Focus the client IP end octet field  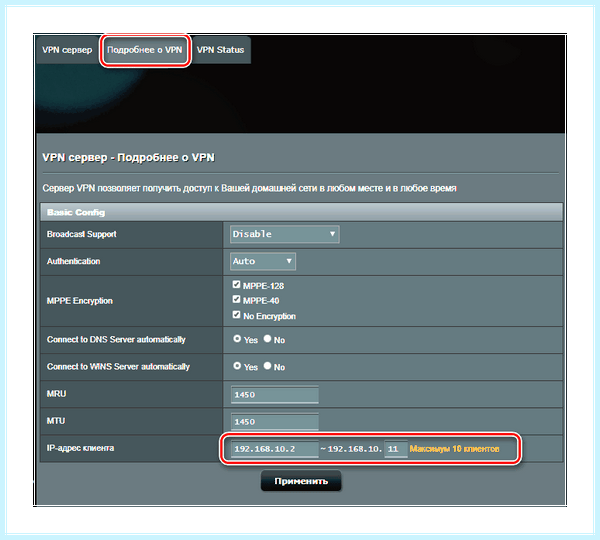click(396, 449)
